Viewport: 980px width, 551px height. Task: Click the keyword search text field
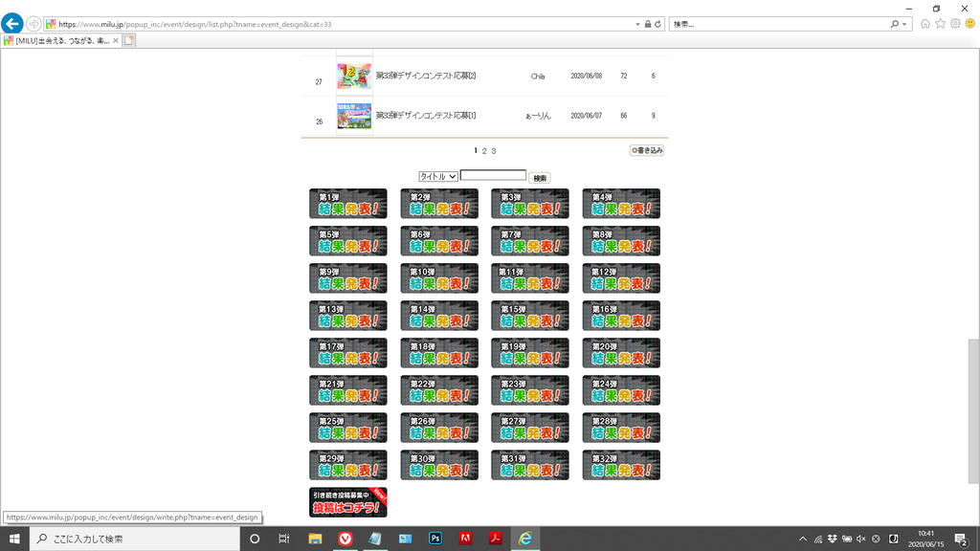click(493, 176)
